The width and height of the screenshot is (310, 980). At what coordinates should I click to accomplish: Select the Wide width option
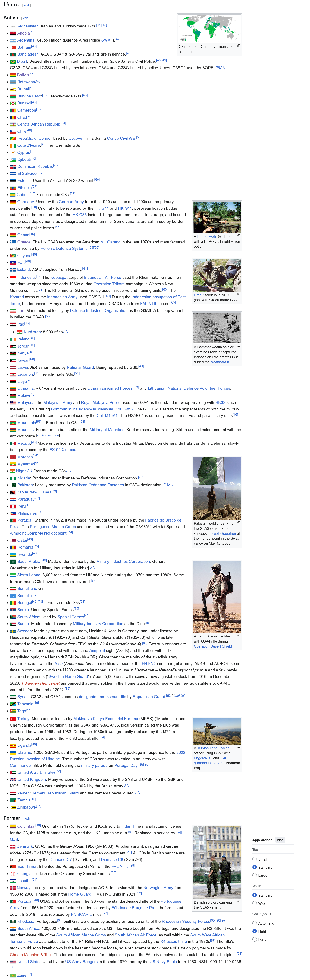click(x=254, y=903)
